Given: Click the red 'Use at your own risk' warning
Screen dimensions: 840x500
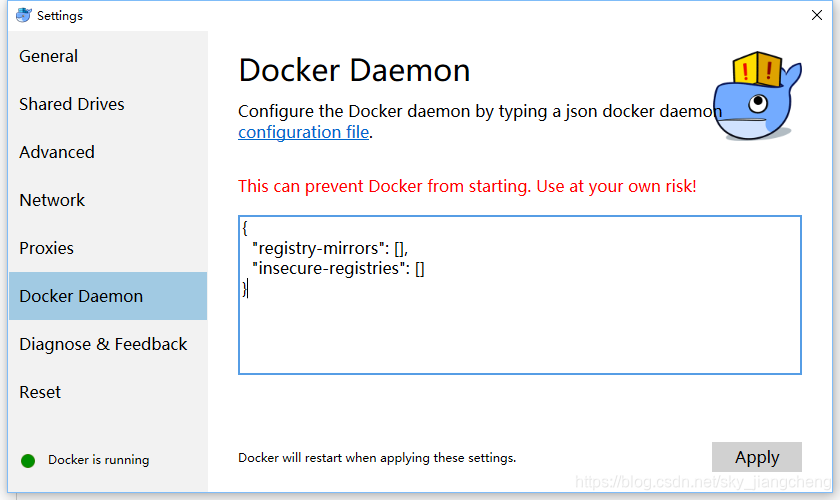Looking at the screenshot, I should tap(467, 186).
